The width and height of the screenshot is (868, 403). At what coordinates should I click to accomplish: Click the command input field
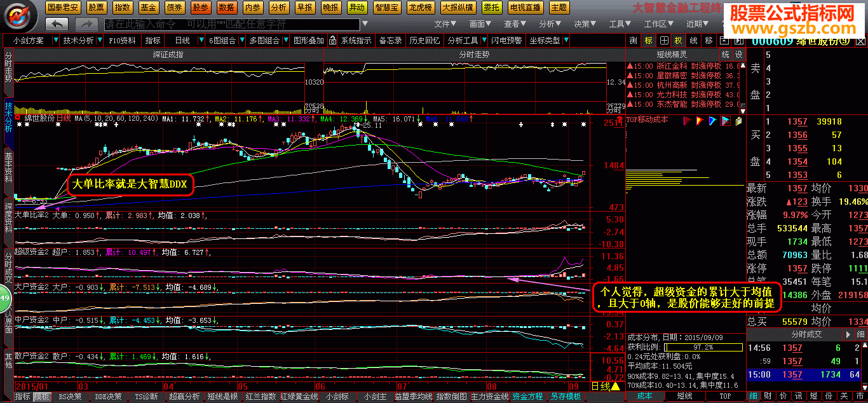click(x=231, y=24)
